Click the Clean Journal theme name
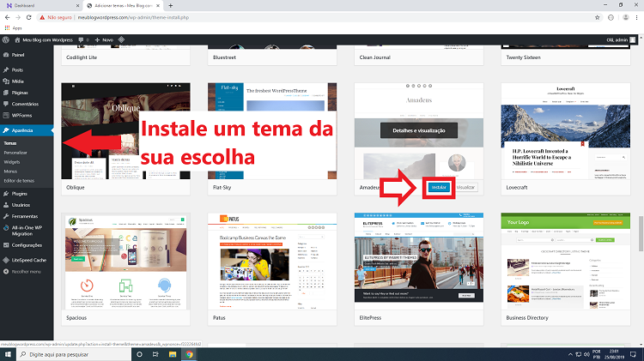 pos(375,57)
